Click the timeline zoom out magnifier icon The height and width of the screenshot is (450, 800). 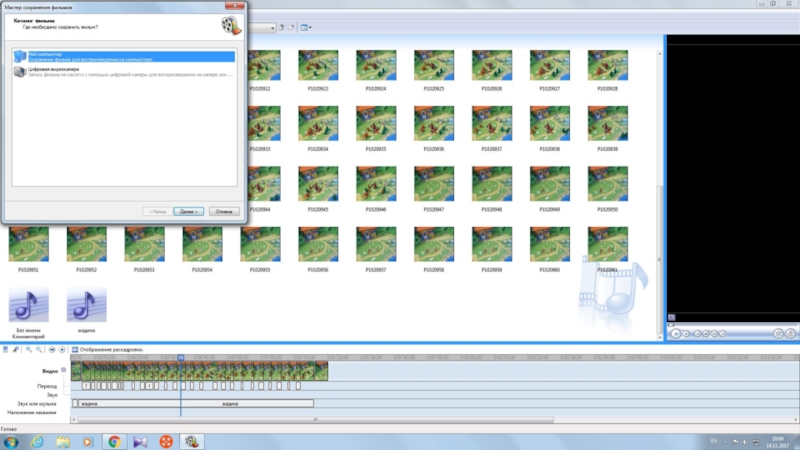[x=38, y=349]
